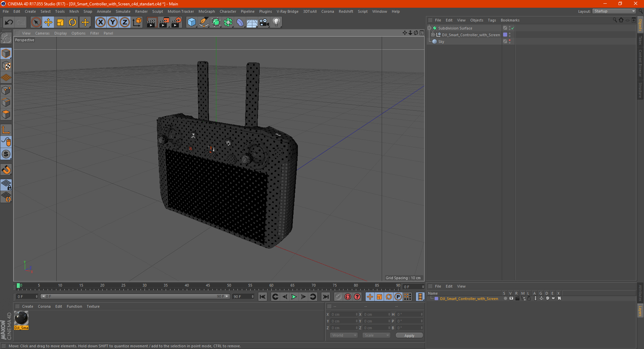Screen dimensions: 644x349
Task: Open the Scale mode dropdown
Action: [376, 335]
